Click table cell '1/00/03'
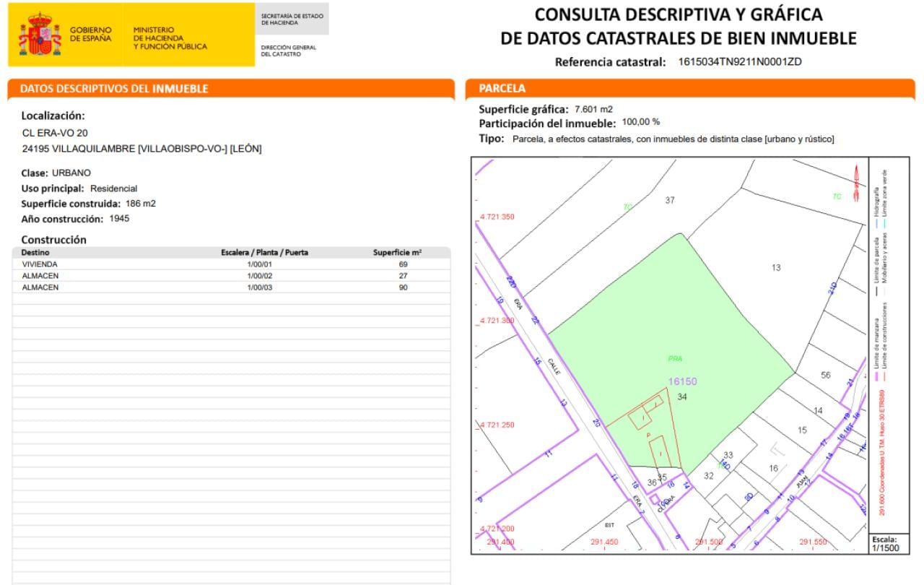924x585 pixels. pos(259,287)
